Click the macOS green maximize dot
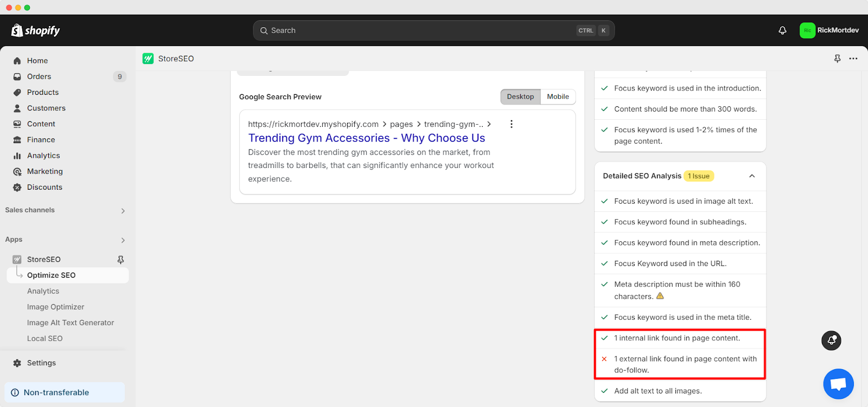 (27, 8)
